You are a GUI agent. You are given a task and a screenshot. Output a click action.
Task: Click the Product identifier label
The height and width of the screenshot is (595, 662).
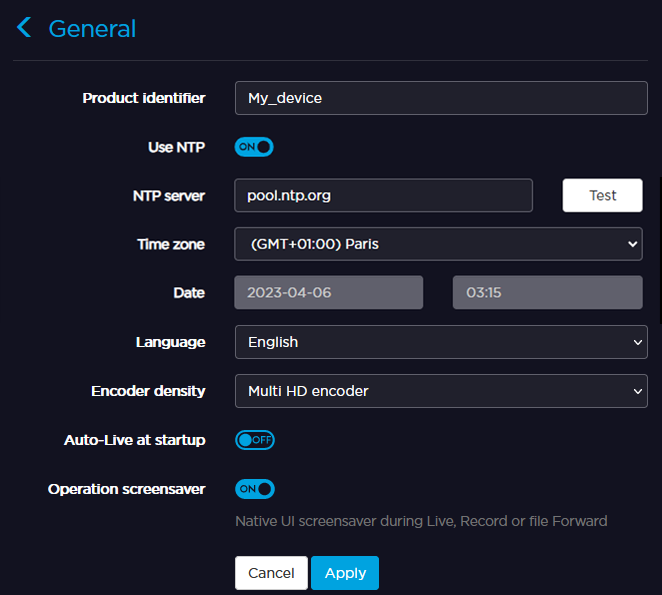tap(144, 98)
